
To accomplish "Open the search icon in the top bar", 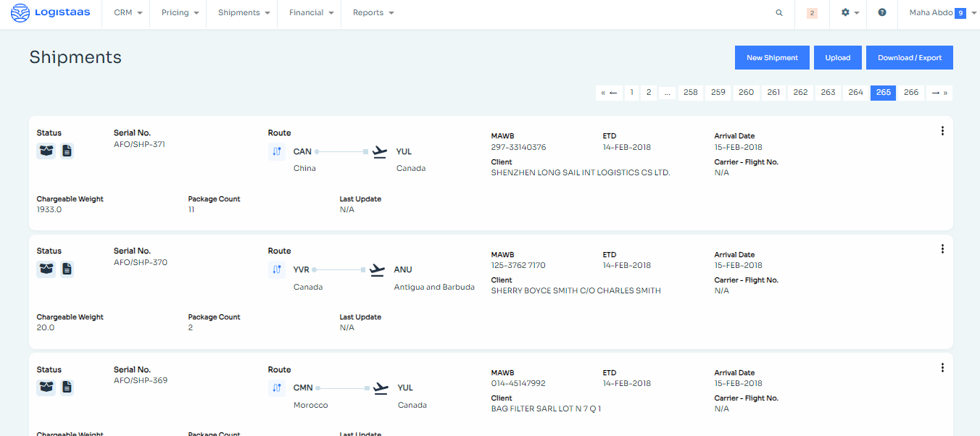I will (x=779, y=12).
